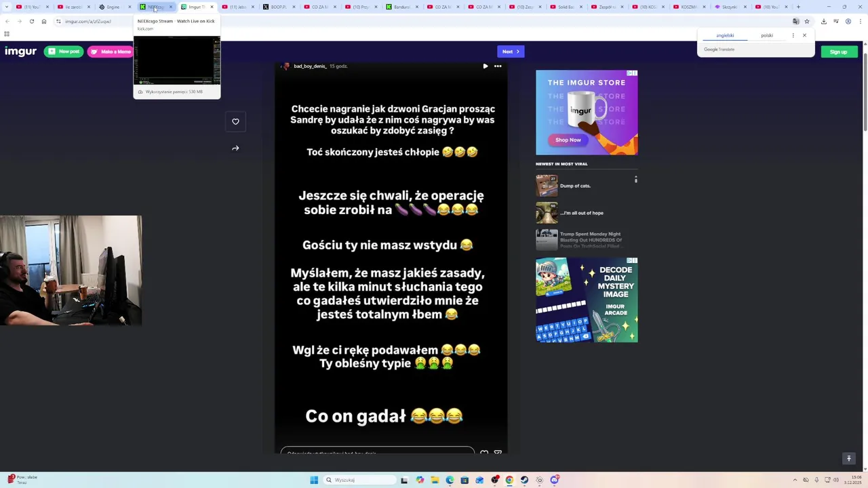Screen dimensions: 868x488
Task: Click the scroll-to-top arrow button
Action: pos(848,459)
